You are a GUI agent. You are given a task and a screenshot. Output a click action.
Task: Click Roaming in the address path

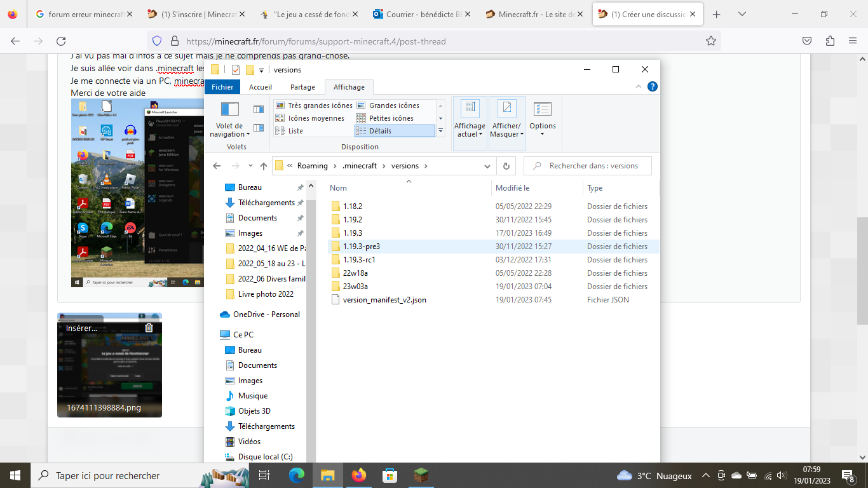point(313,166)
